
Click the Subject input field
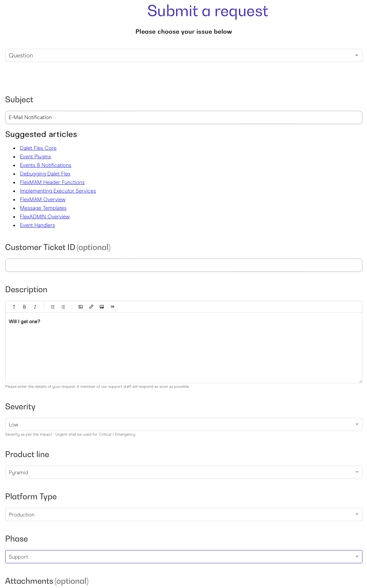tap(183, 117)
